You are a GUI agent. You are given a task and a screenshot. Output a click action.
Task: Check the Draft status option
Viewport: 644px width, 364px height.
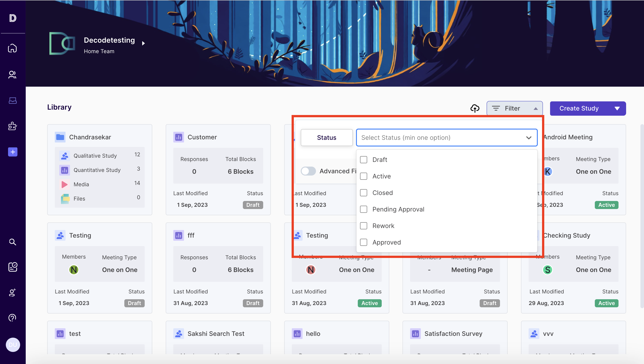pyautogui.click(x=363, y=159)
